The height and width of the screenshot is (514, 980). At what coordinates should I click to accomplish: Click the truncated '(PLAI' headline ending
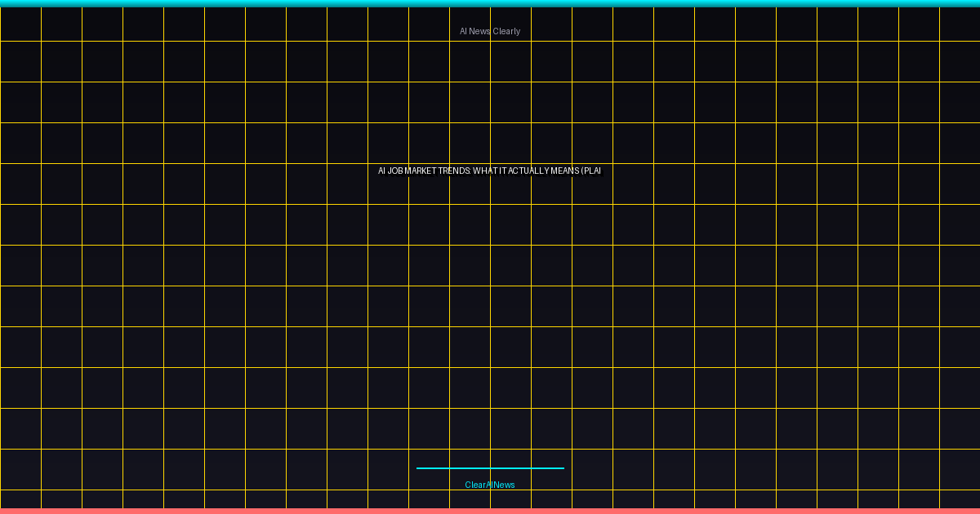(591, 171)
